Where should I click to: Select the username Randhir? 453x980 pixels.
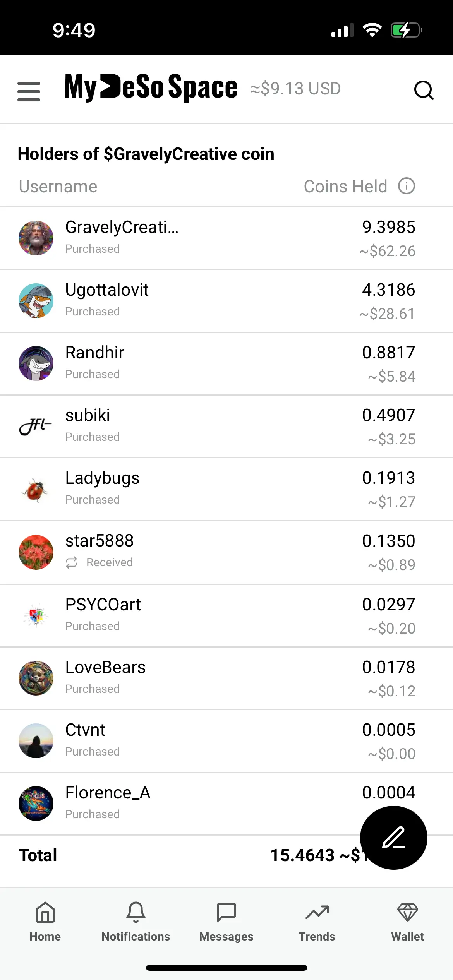click(x=94, y=352)
